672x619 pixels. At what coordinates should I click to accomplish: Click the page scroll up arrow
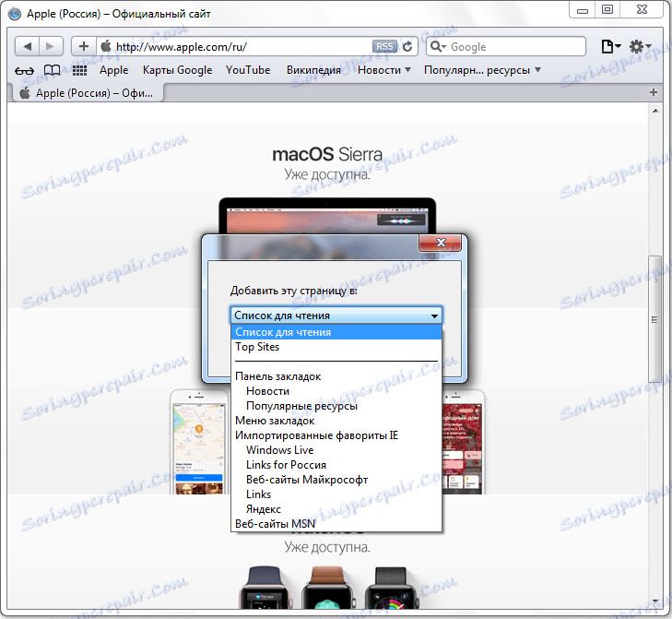coord(655,111)
